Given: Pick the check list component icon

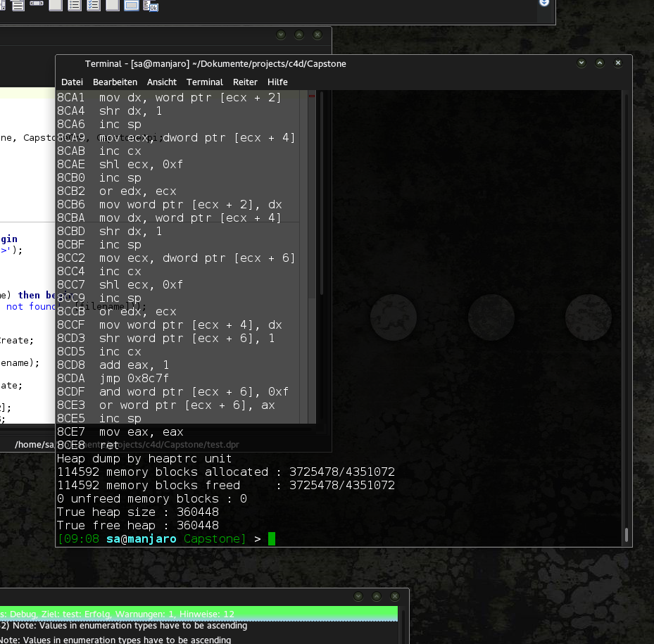Looking at the screenshot, I should point(94,6).
